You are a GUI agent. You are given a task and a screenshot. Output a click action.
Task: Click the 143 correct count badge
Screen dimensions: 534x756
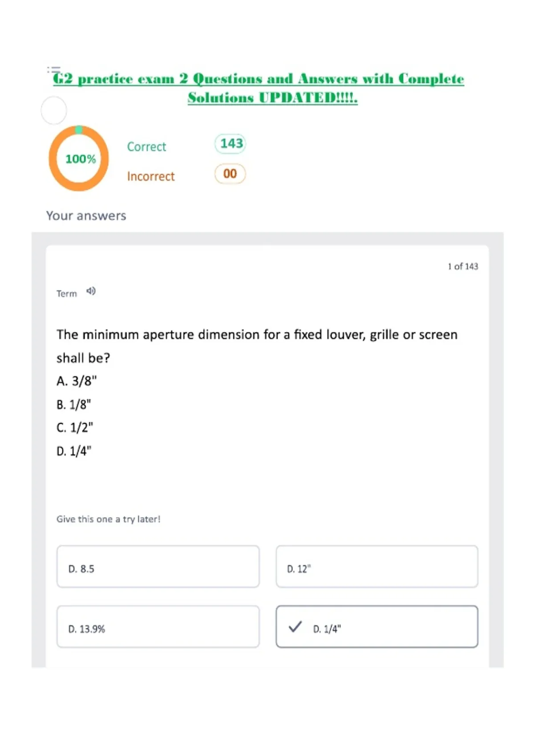click(x=230, y=144)
